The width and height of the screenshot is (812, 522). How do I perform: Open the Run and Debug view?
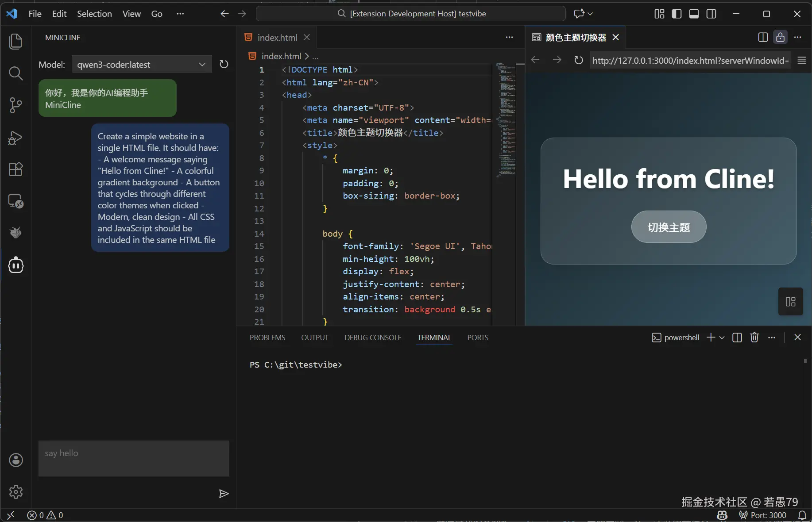(15, 138)
